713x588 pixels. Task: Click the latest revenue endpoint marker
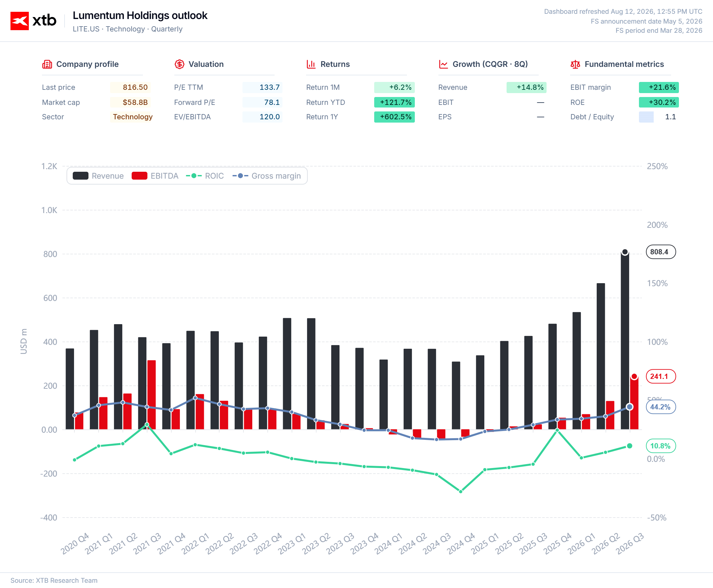(625, 252)
